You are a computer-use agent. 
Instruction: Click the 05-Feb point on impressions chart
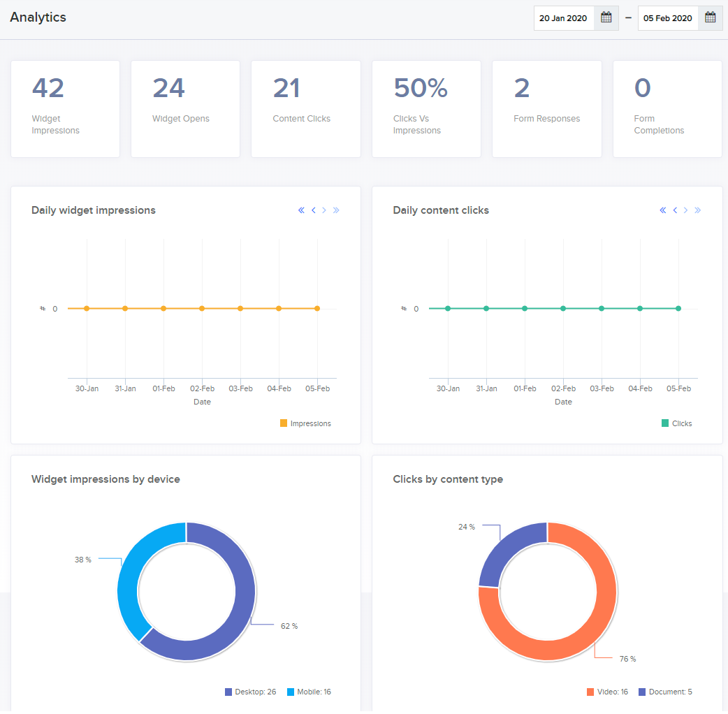click(317, 308)
